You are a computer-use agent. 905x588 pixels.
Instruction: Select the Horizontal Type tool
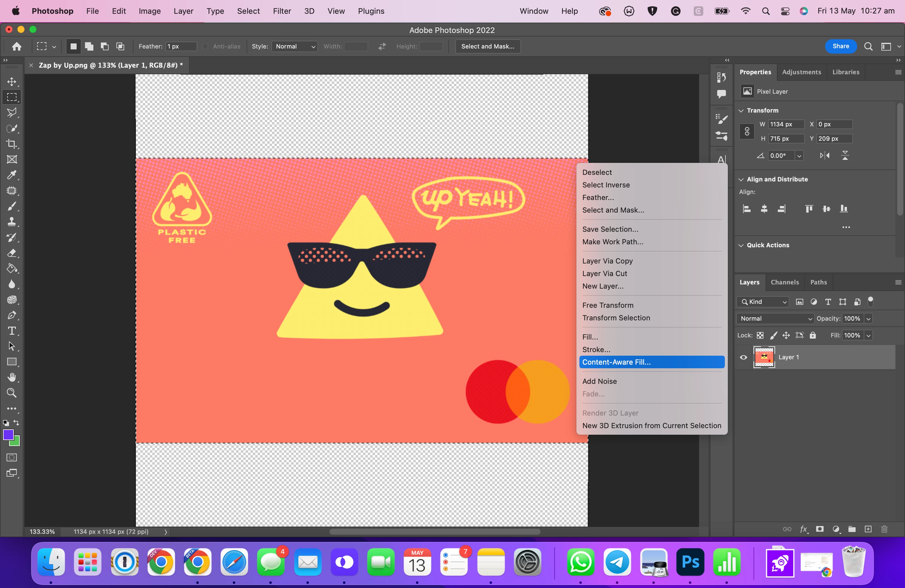12,331
